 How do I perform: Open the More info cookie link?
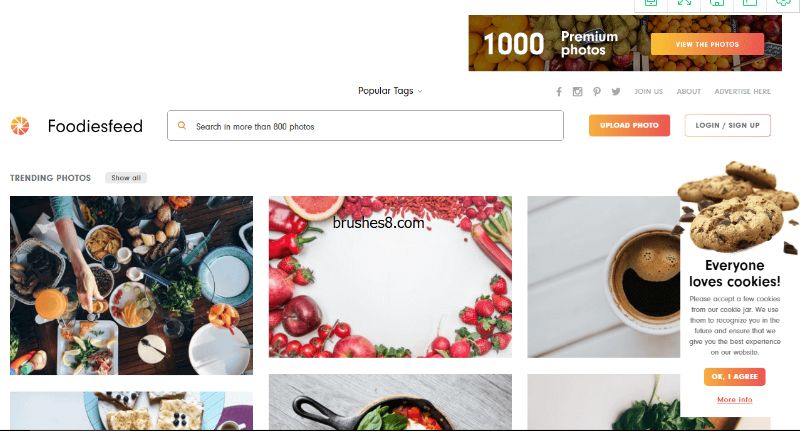[x=734, y=400]
